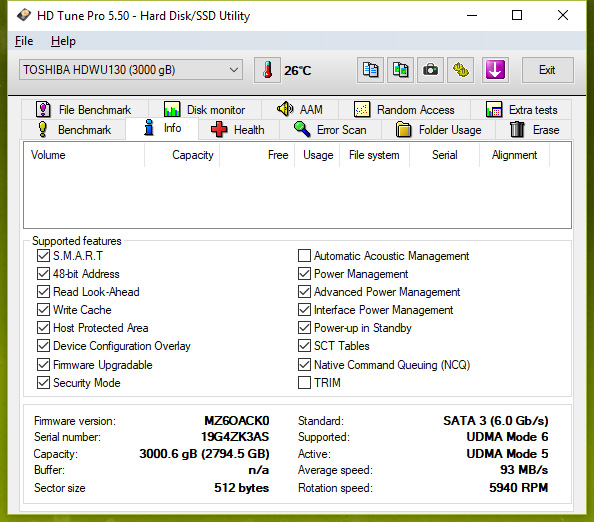The height and width of the screenshot is (522, 594).
Task: Click the Volume column header
Action: (x=84, y=155)
